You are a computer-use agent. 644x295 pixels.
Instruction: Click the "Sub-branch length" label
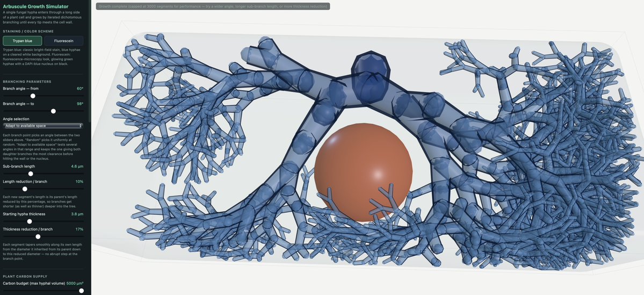pyautogui.click(x=19, y=167)
